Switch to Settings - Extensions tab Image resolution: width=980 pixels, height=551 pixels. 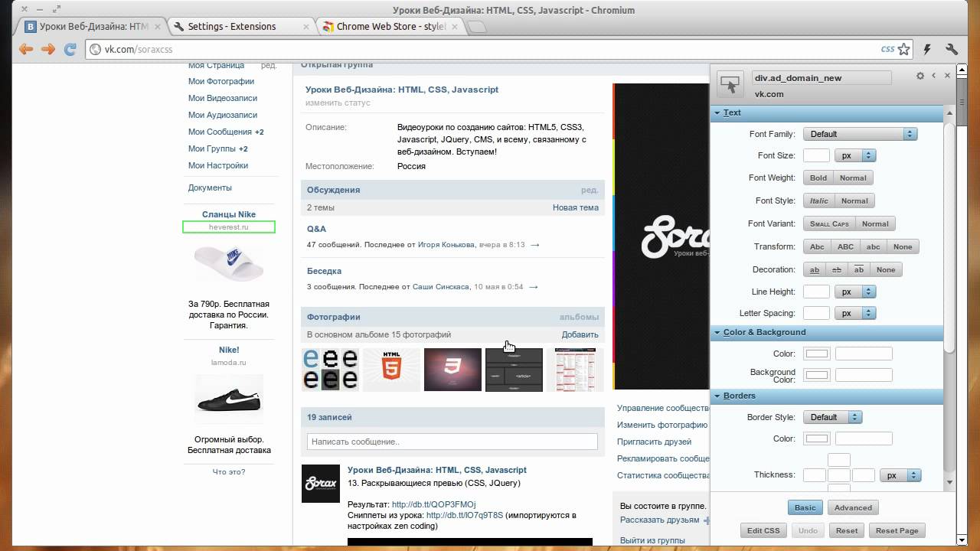pyautogui.click(x=240, y=27)
